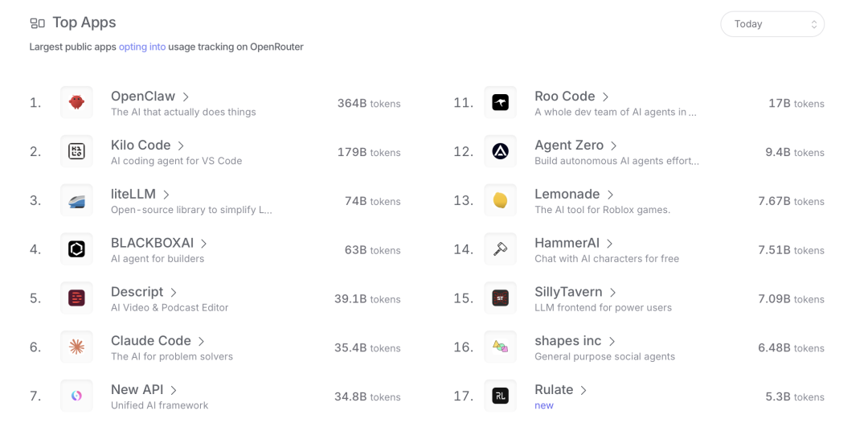The image size is (868, 423).
Task: Click the Agent Zero triangle icon
Action: pyautogui.click(x=500, y=152)
